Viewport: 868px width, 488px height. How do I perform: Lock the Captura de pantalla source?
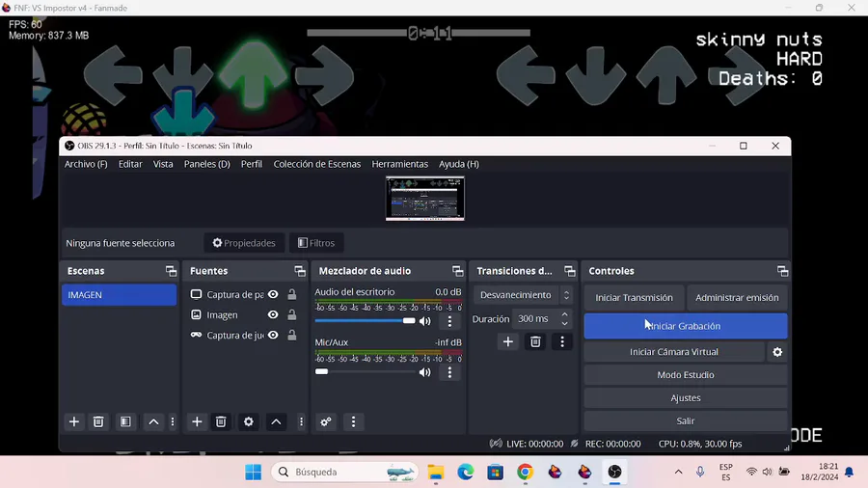coord(291,294)
